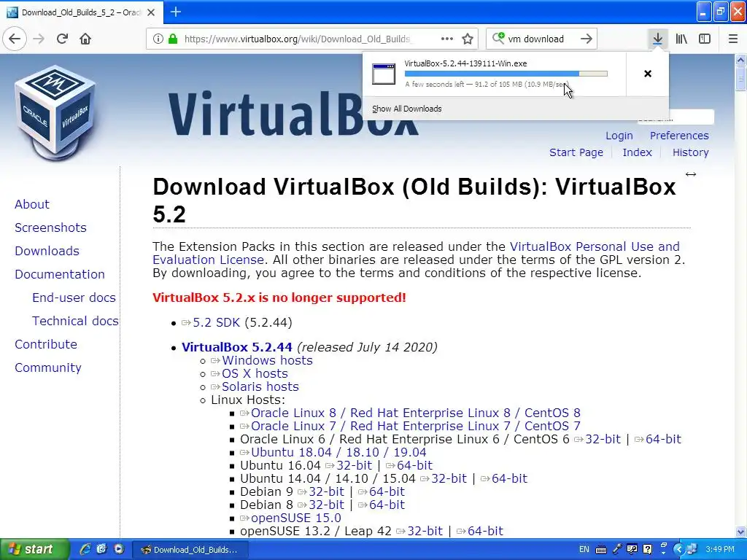This screenshot has width=747, height=560.
Task: Download Ubuntu 18.04 / 18.10 / 19.04 package
Action: pyautogui.click(x=338, y=452)
